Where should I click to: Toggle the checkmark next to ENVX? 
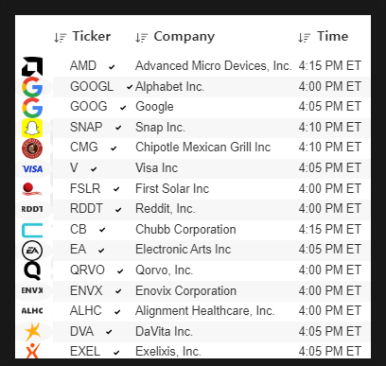(x=118, y=291)
